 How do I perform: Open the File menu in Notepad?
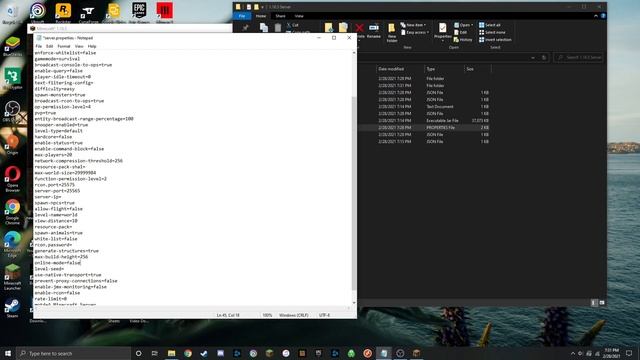[38, 46]
